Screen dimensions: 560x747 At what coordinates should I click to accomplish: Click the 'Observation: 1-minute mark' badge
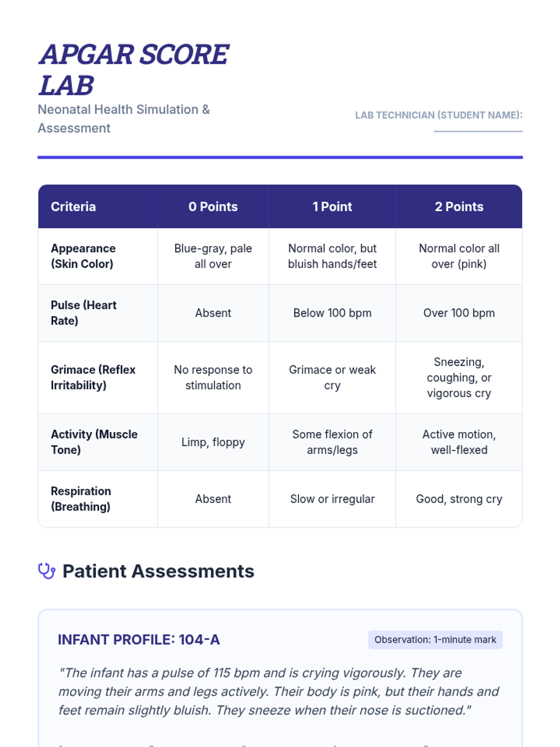coord(435,640)
